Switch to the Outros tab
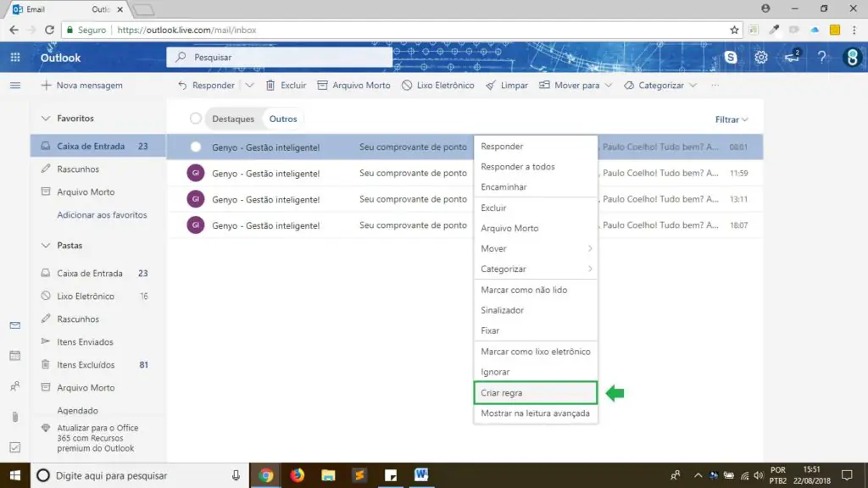868x488 pixels. [283, 119]
